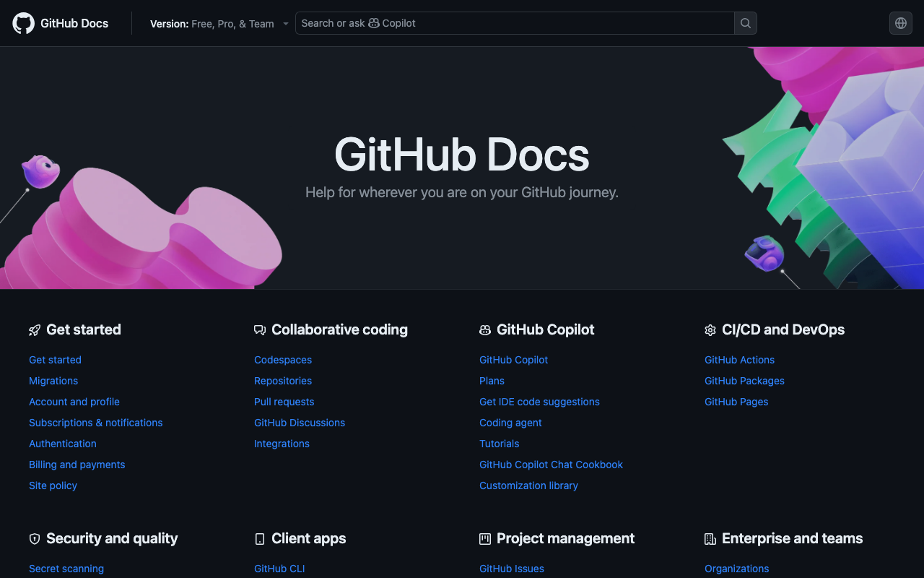The image size is (924, 578).
Task: Focus the Search or ask Copilot field
Action: (x=514, y=23)
